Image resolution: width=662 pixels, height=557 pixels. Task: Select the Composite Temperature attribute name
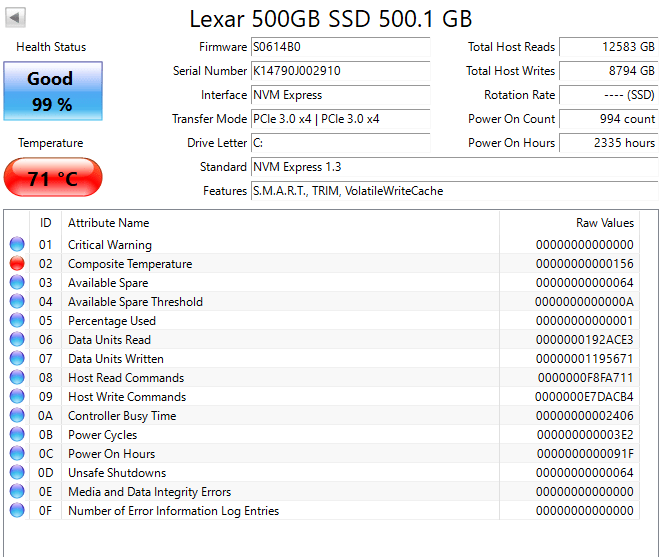[x=130, y=264]
